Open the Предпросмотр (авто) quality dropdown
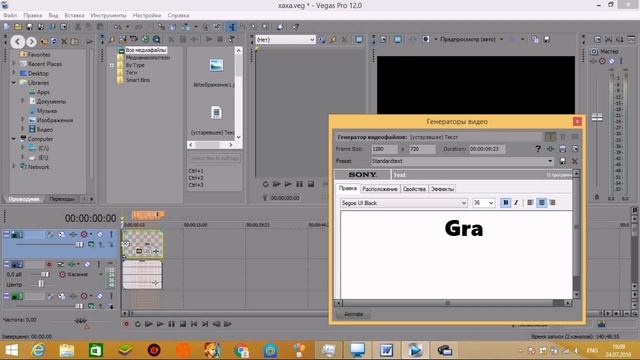The width and height of the screenshot is (640, 360). (x=501, y=39)
